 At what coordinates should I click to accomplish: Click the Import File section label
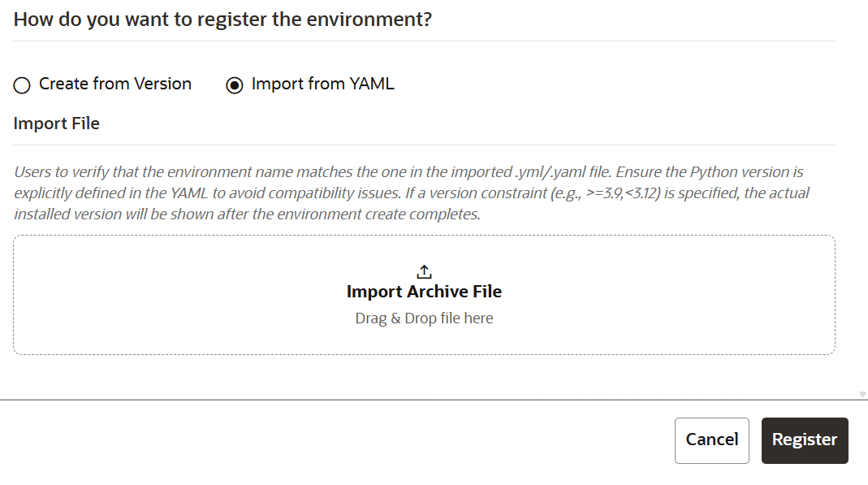click(56, 123)
